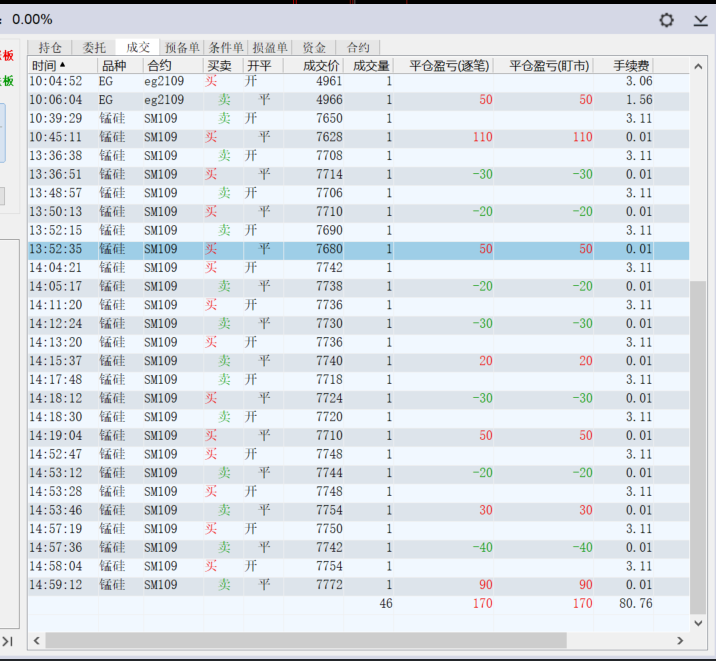Select the 成交 tab
Screen dimensions: 716x661
point(138,47)
